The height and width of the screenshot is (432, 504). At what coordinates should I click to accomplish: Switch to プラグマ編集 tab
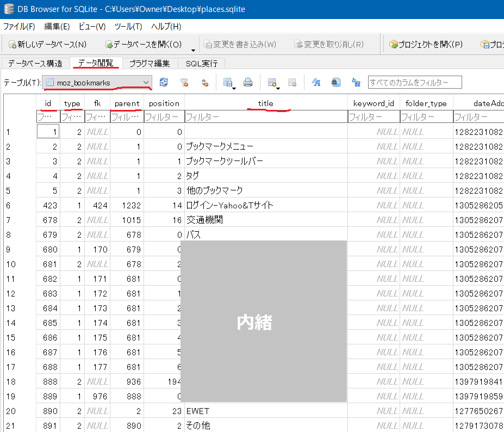(150, 63)
